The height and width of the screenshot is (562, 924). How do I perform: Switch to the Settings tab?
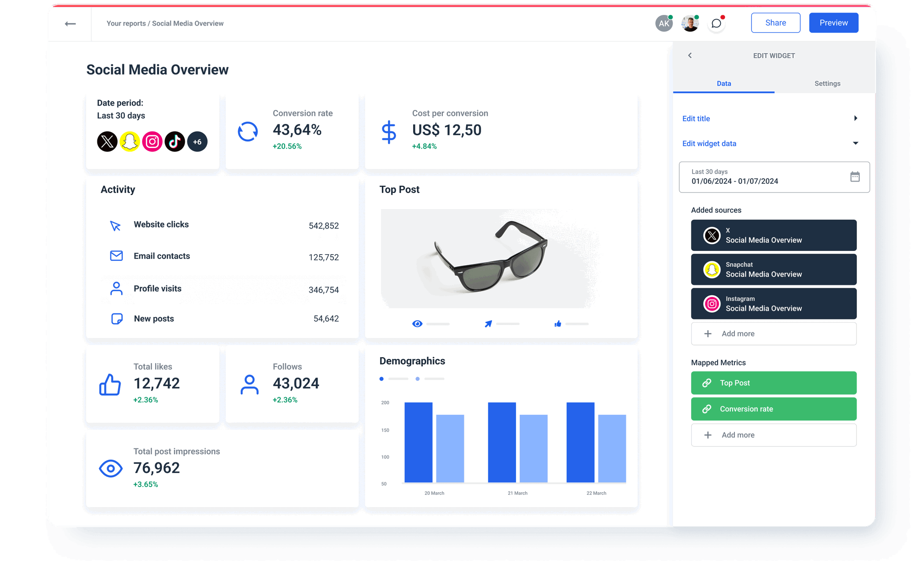coord(828,83)
